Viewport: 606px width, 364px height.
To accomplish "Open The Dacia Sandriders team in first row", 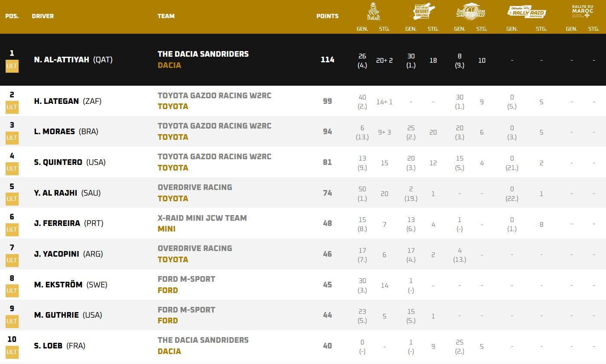I will coord(203,54).
